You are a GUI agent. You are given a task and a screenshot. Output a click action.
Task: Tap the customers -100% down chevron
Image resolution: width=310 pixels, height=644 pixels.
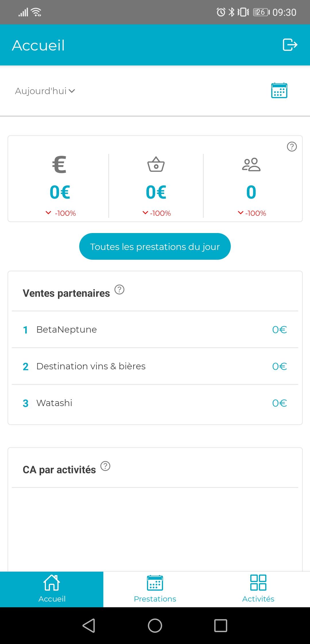[241, 213]
